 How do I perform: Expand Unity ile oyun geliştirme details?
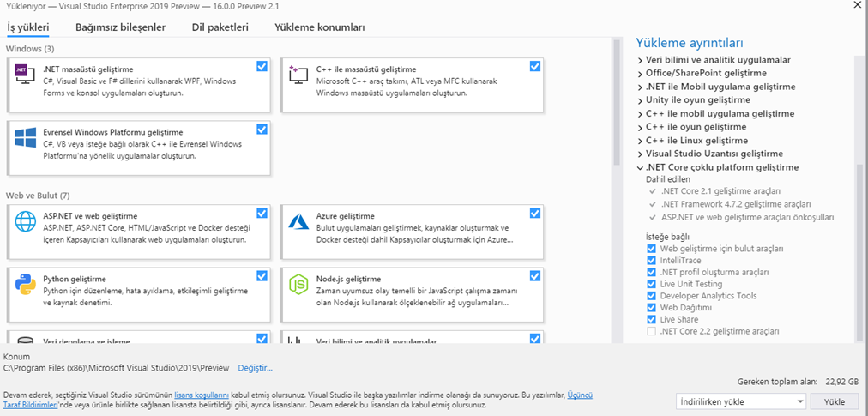click(x=640, y=100)
